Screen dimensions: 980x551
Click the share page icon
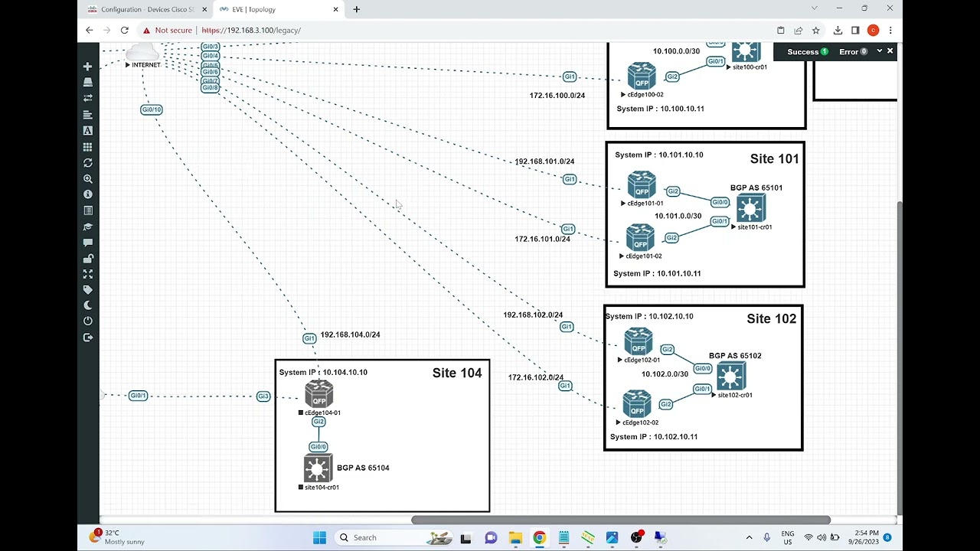coord(799,31)
